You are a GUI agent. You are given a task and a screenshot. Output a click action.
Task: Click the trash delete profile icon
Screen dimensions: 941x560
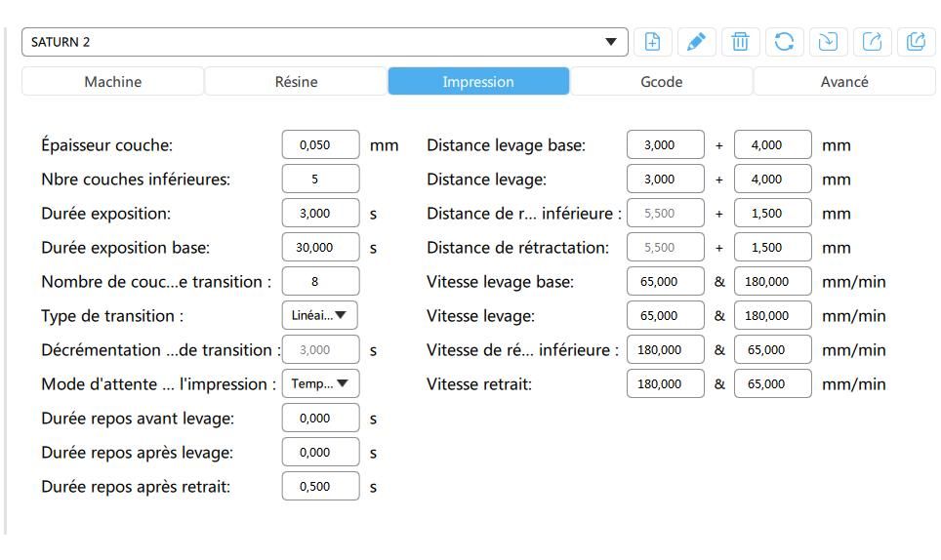740,42
